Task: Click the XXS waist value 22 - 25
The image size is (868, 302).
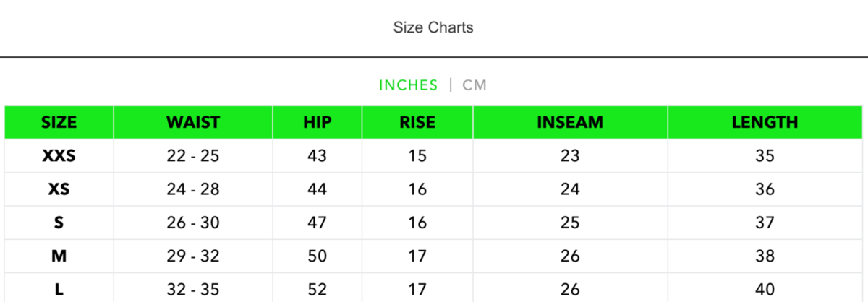Action: click(192, 155)
